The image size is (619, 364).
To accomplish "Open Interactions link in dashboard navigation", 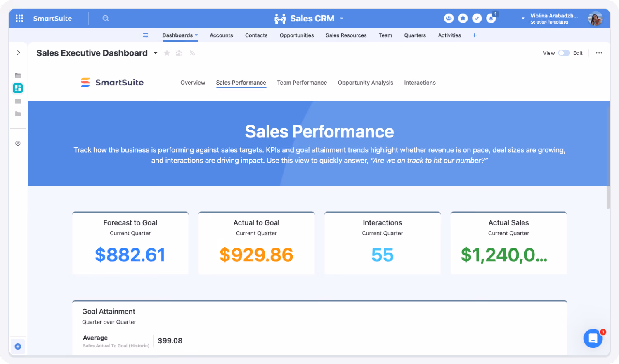I will (420, 83).
